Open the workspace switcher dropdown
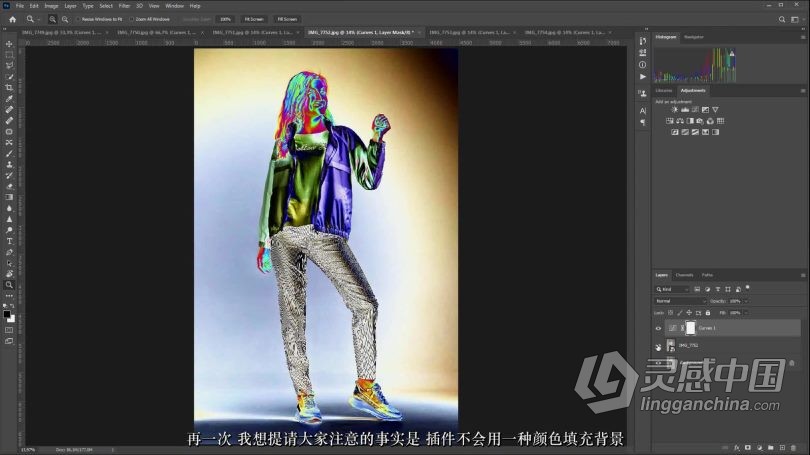This screenshot has height=455, width=810. pos(796,19)
